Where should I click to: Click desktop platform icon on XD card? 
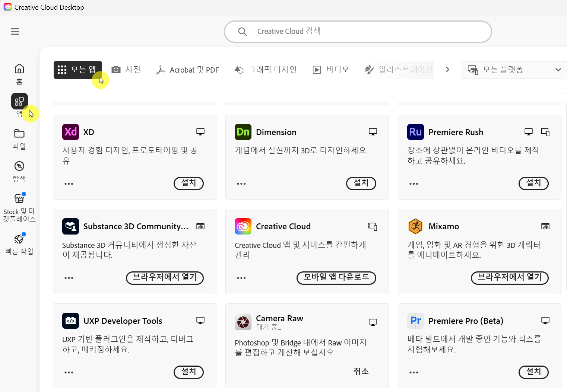click(200, 132)
